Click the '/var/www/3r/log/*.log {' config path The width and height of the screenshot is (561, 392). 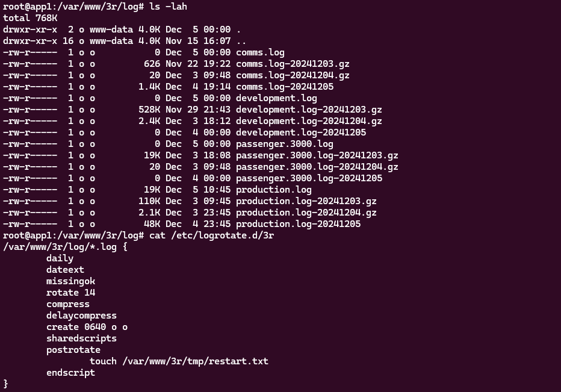tap(65, 247)
